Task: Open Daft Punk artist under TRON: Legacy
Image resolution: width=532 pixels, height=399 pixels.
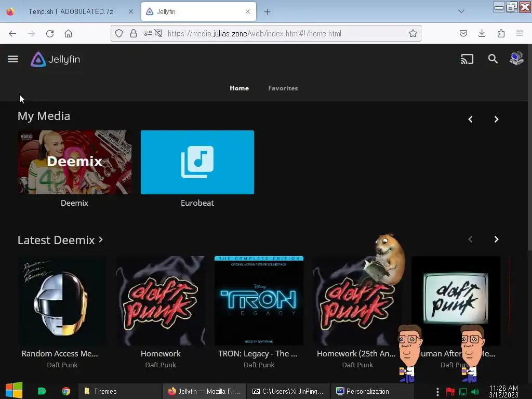Action: [x=259, y=365]
